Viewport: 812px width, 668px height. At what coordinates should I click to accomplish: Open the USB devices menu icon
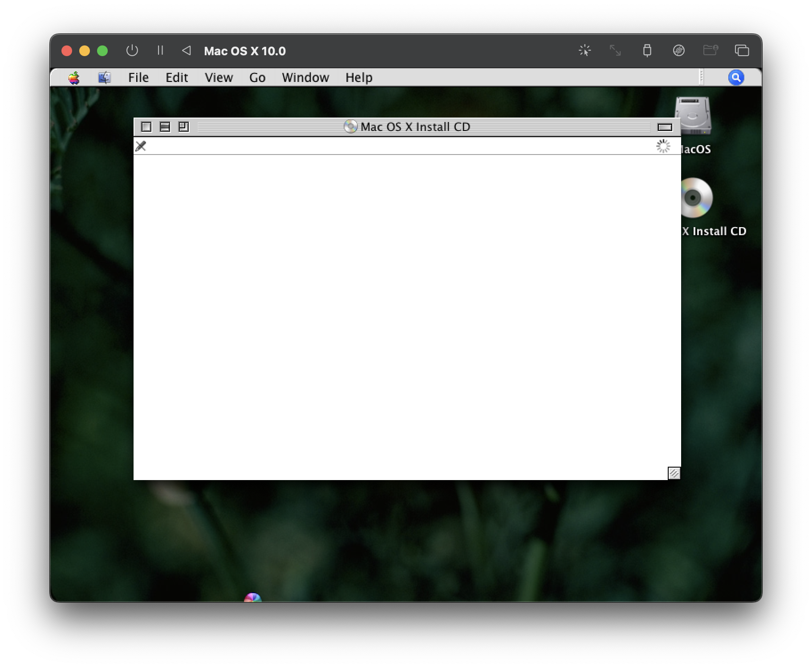pos(647,50)
